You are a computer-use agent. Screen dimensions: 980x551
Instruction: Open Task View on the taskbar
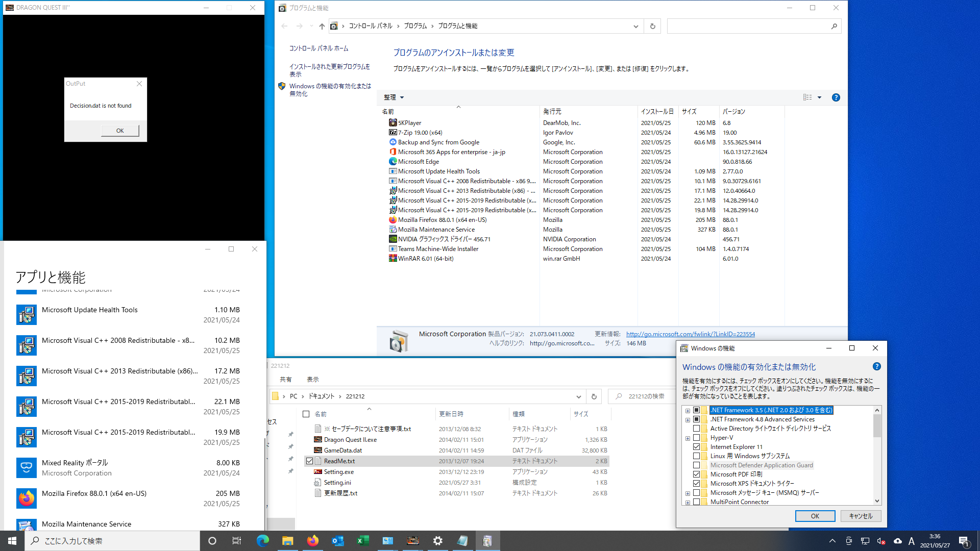(x=237, y=541)
